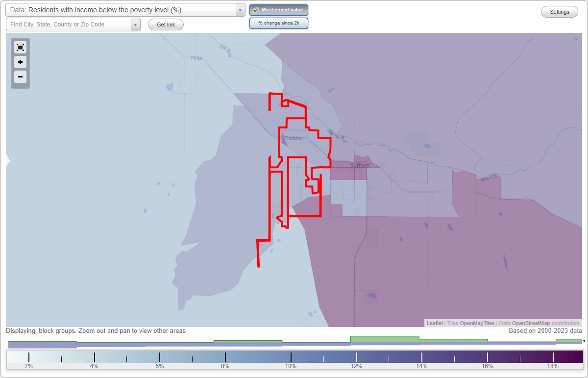Zoom out using the minus icon
This screenshot has width=588, height=378.
[20, 76]
